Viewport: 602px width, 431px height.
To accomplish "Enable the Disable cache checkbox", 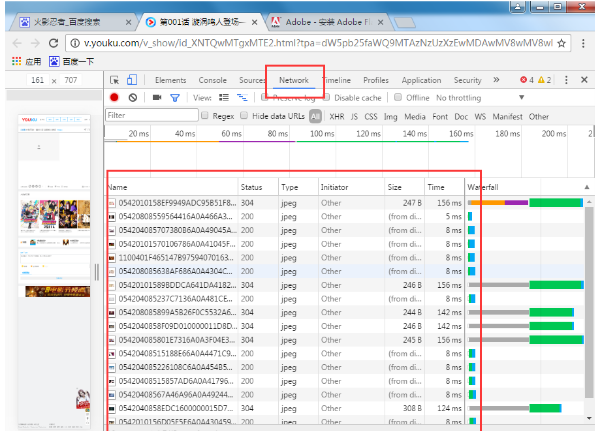I will click(x=328, y=98).
